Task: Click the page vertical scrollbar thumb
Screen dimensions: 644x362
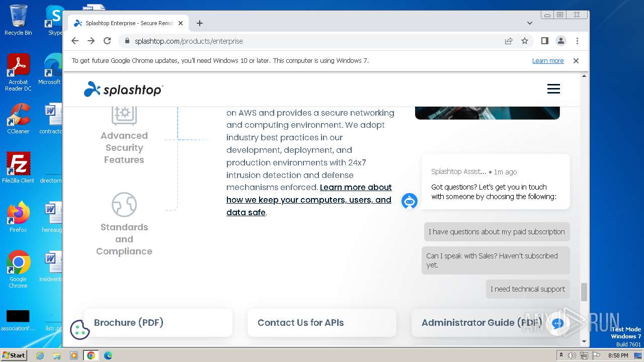Action: pyautogui.click(x=584, y=292)
